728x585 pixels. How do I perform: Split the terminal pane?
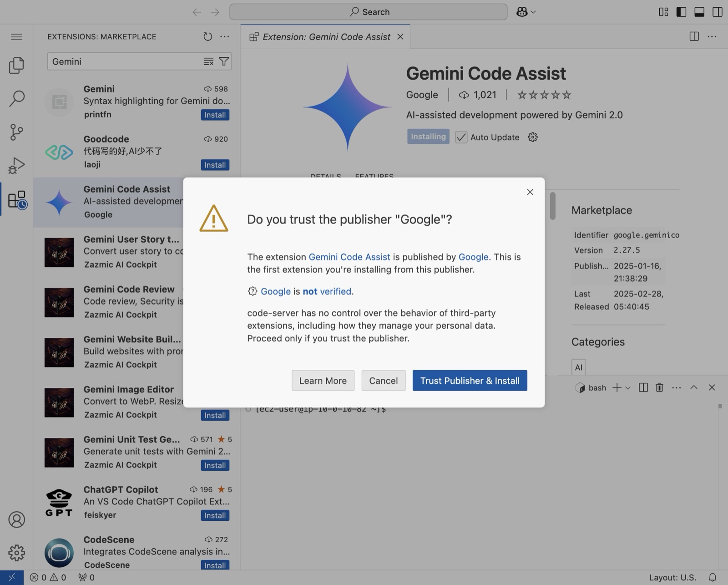(x=643, y=388)
